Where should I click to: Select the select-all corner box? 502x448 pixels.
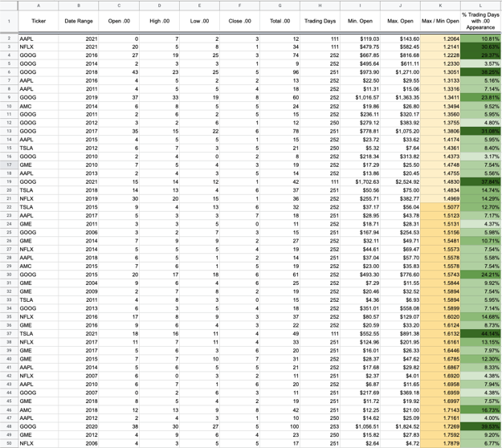click(9, 6)
